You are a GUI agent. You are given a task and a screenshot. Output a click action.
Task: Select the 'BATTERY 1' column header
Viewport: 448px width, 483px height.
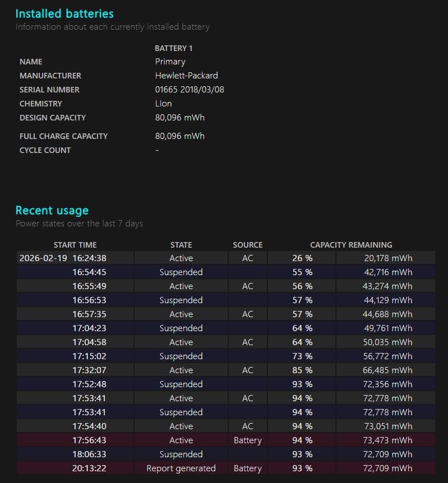click(x=173, y=48)
